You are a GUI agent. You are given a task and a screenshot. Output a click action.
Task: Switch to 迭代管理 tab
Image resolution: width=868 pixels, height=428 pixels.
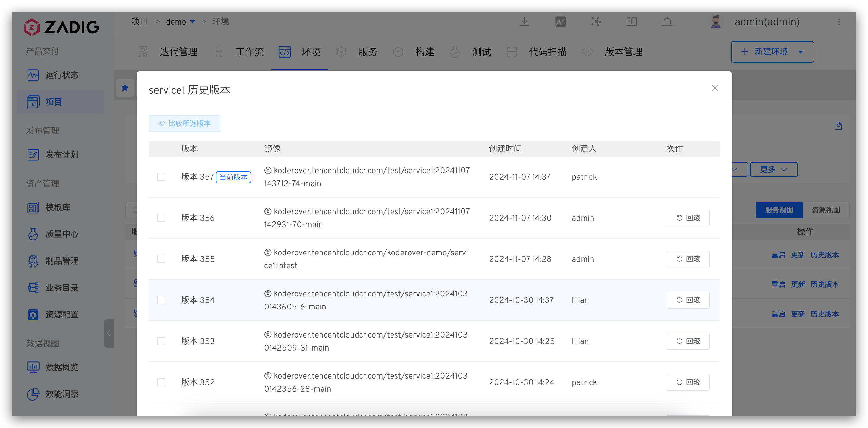click(x=167, y=52)
